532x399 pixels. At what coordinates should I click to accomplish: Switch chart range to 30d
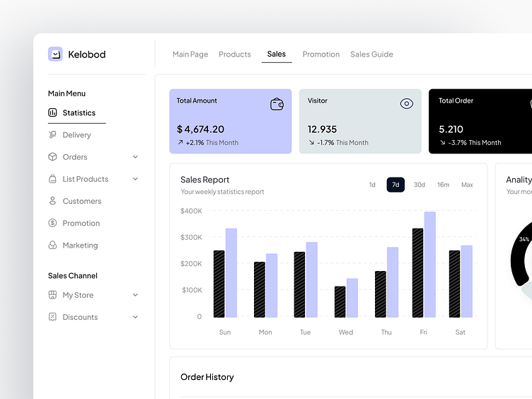pos(420,185)
